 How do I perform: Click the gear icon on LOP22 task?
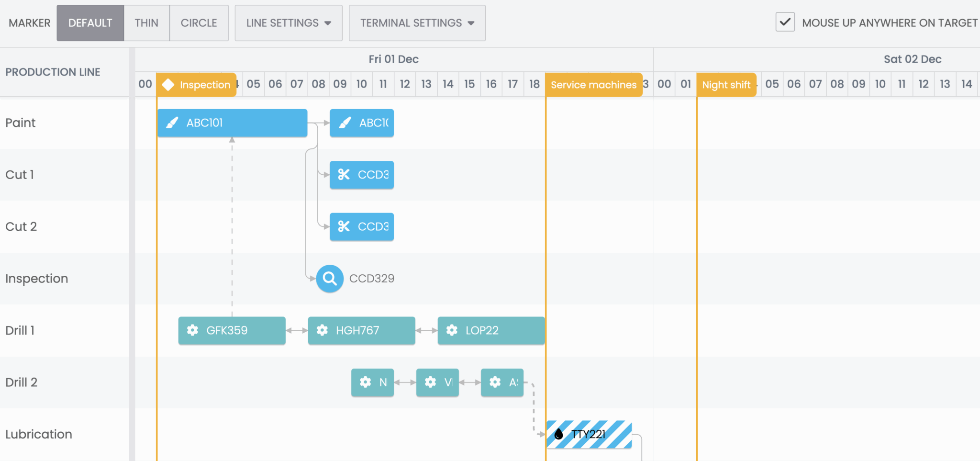[452, 330]
